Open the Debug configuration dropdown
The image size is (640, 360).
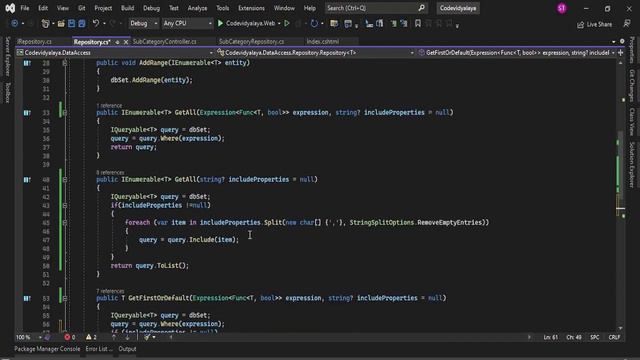click(143, 24)
